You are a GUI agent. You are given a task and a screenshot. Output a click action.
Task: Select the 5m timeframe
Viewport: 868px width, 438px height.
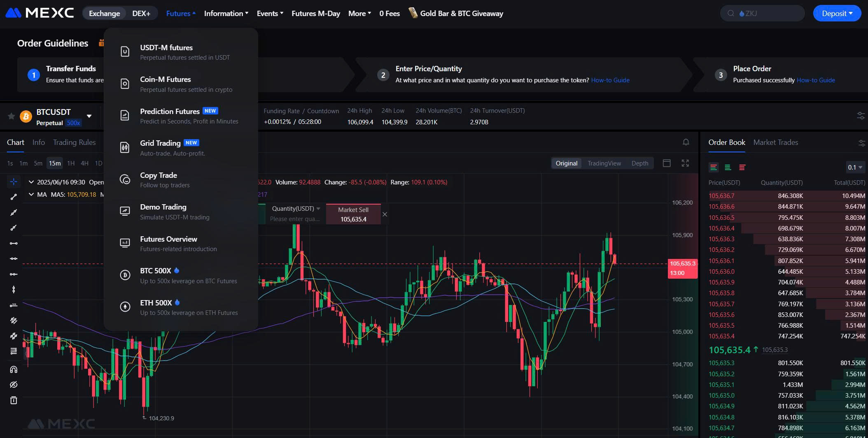38,163
